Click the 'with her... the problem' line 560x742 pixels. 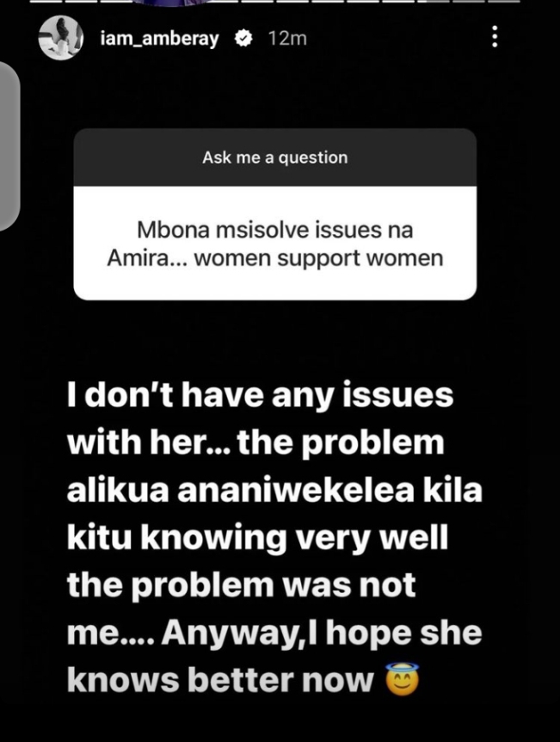tap(255, 443)
